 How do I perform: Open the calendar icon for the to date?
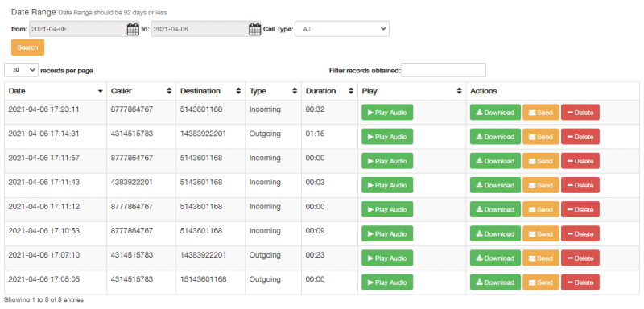coord(254,30)
